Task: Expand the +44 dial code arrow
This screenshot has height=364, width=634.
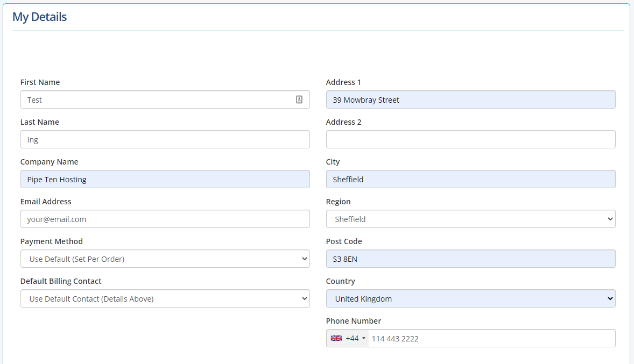Action: tap(364, 338)
